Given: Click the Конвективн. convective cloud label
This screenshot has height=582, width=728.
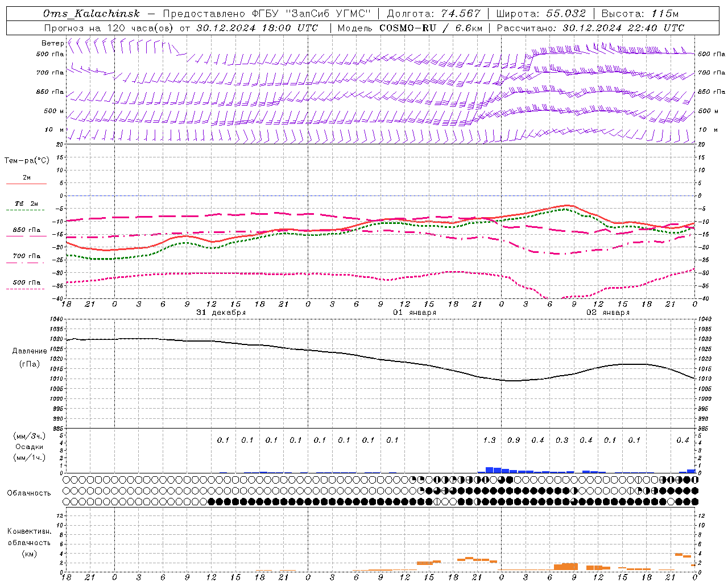Looking at the screenshot, I should click(x=29, y=531).
